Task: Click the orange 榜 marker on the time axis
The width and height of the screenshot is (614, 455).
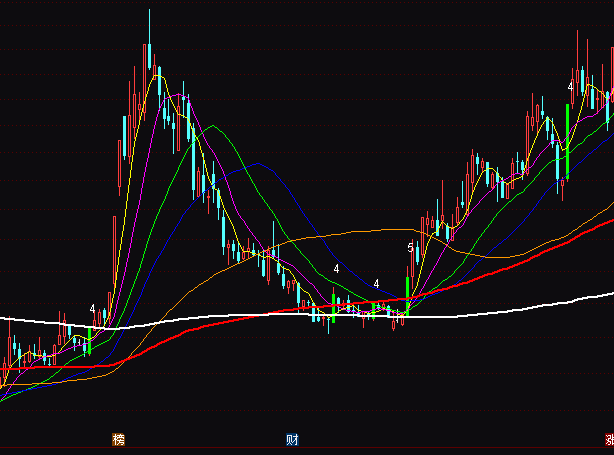Action: coord(119,440)
